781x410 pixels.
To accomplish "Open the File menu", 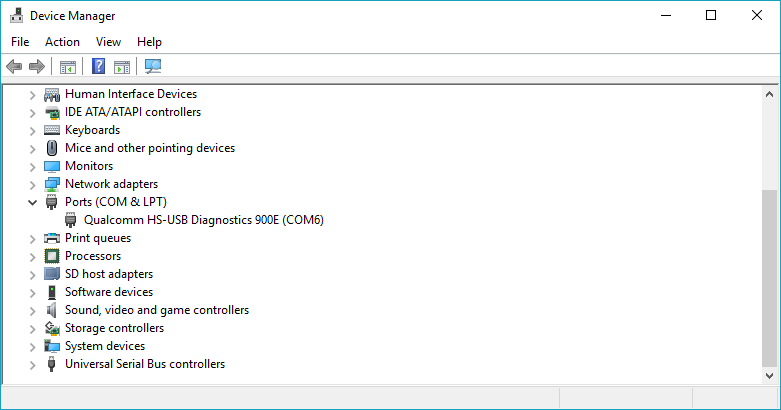I will click(20, 42).
